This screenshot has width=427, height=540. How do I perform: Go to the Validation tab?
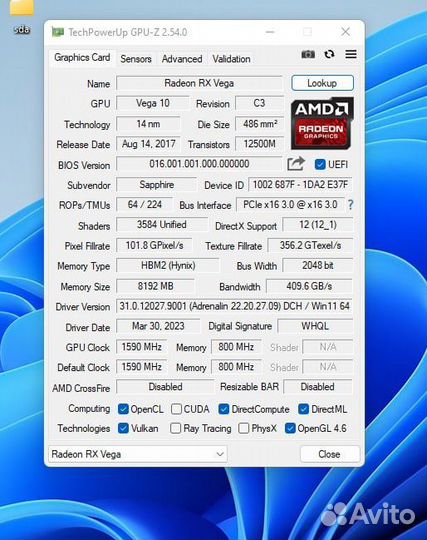point(231,59)
